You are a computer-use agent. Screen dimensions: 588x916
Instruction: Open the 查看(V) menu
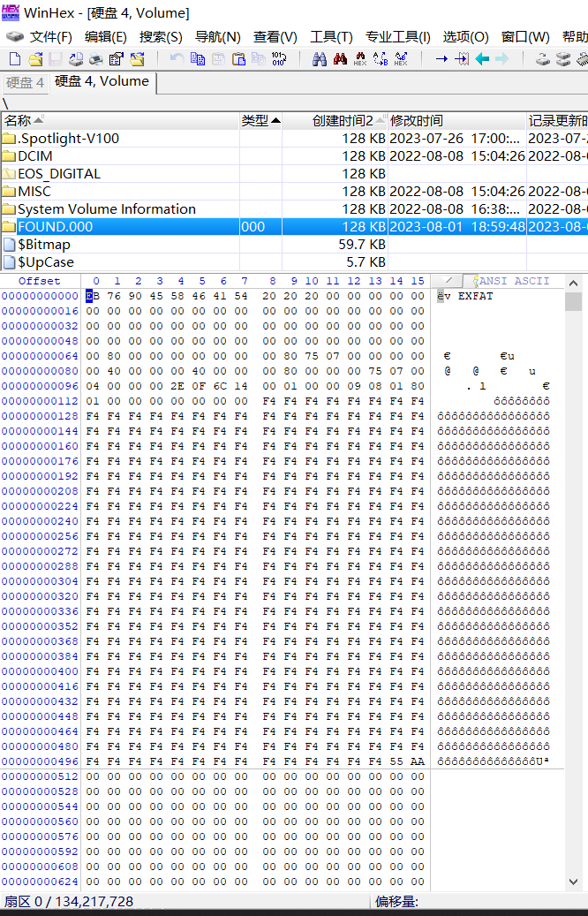[275, 37]
